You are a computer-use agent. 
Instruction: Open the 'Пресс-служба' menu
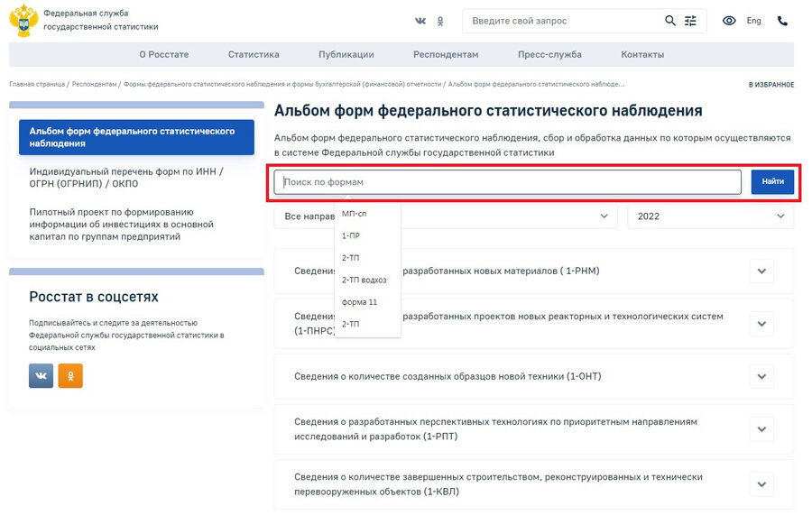(x=549, y=54)
